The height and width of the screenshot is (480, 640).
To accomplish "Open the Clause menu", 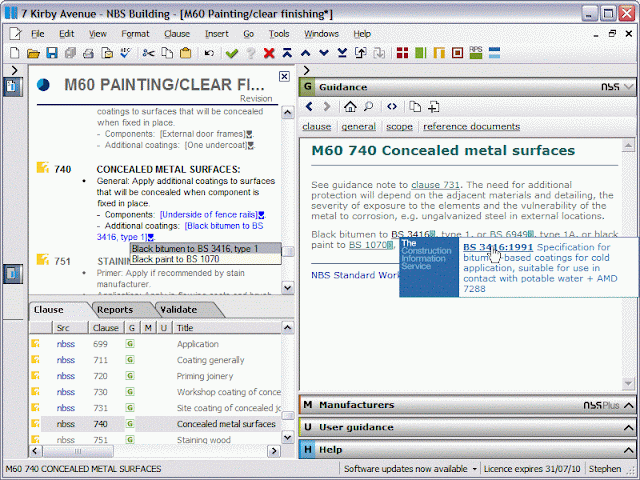I will click(x=177, y=34).
